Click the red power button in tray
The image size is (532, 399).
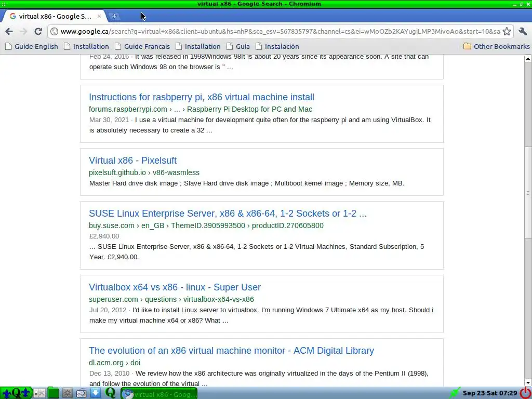525,393
